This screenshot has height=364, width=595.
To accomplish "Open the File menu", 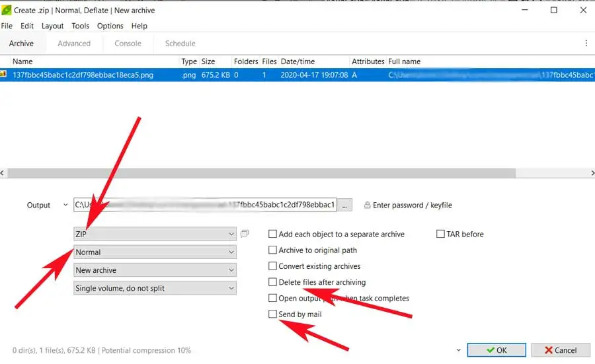I will coord(7,26).
